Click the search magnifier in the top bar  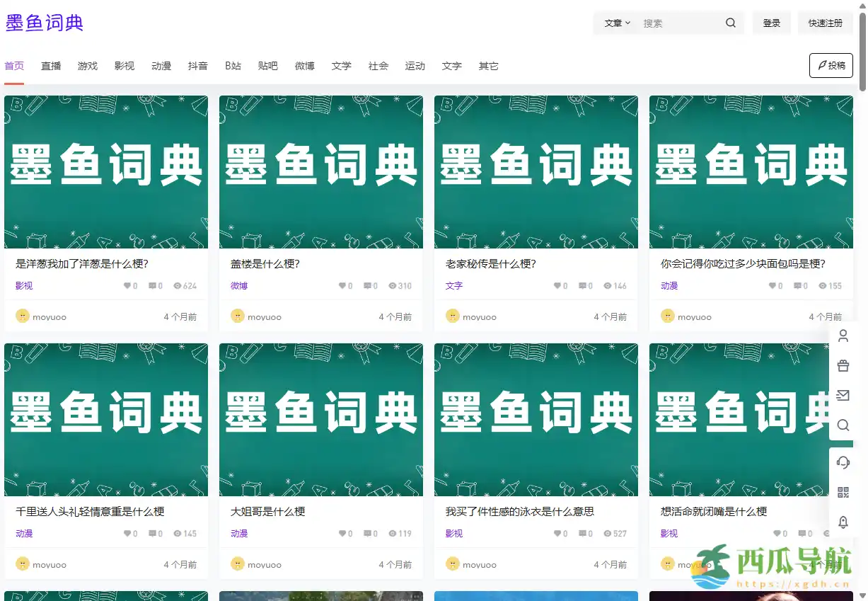730,23
